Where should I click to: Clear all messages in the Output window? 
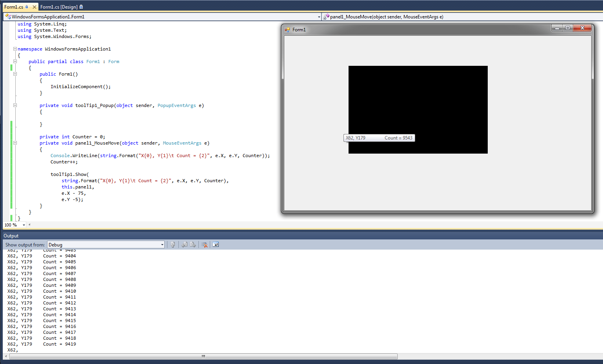(x=204, y=244)
